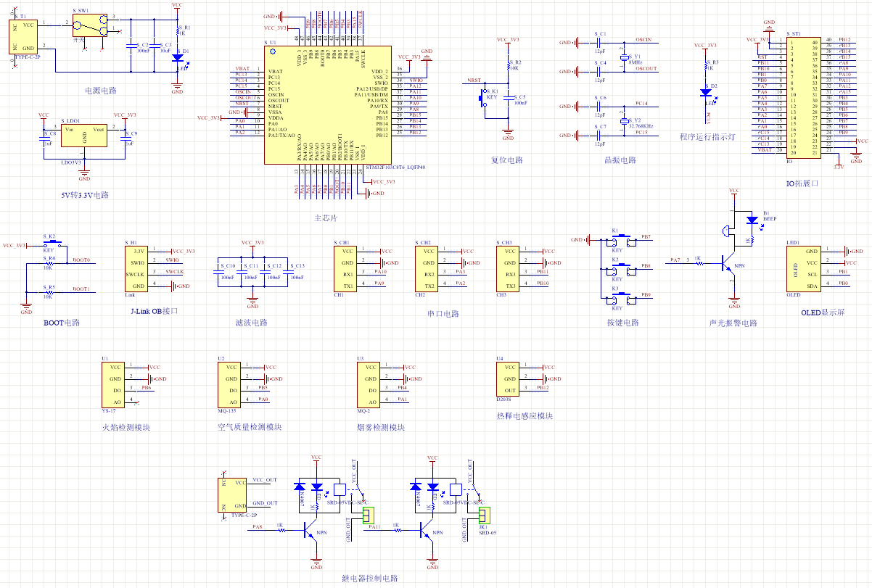Click the 8MHz crystal oscillator S_Y1
The image size is (872, 588).
tap(624, 55)
